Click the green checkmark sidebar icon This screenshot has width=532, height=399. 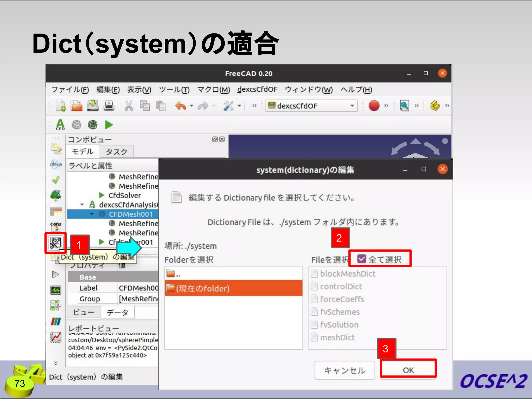(56, 179)
